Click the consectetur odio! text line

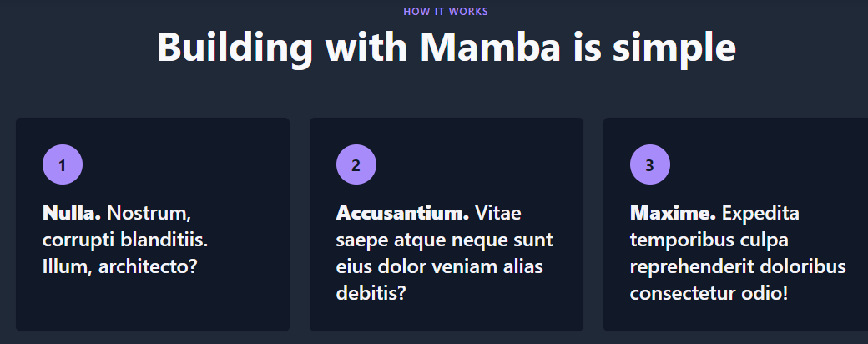pyautogui.click(x=709, y=292)
